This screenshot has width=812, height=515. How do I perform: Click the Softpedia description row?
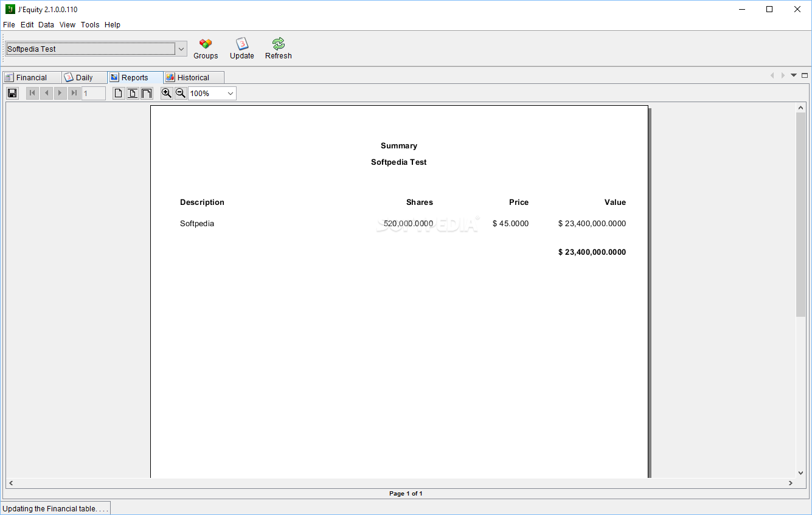pyautogui.click(x=197, y=223)
